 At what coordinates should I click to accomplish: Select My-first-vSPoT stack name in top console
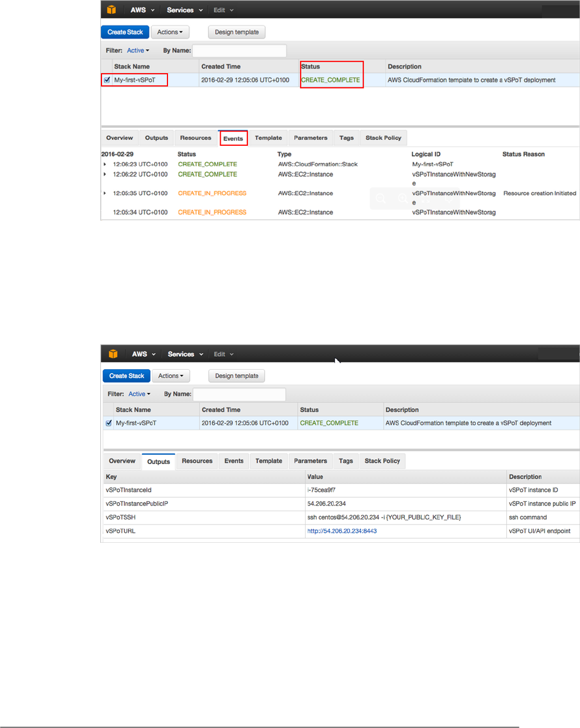point(135,80)
